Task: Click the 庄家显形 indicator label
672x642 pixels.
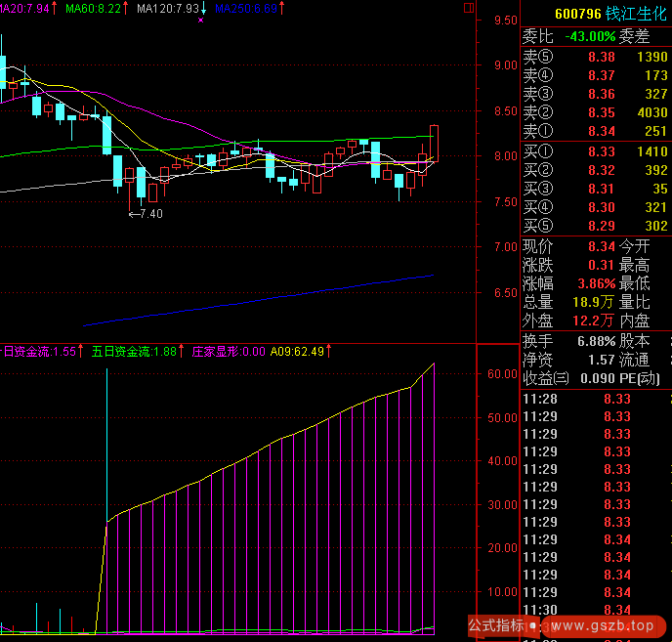Action: [228, 352]
